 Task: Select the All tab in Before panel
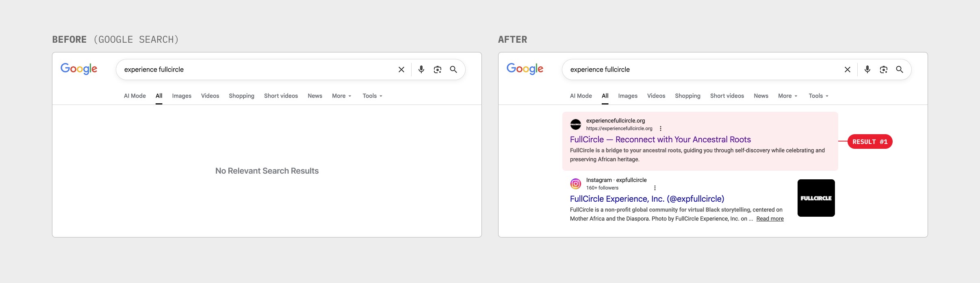click(x=159, y=96)
